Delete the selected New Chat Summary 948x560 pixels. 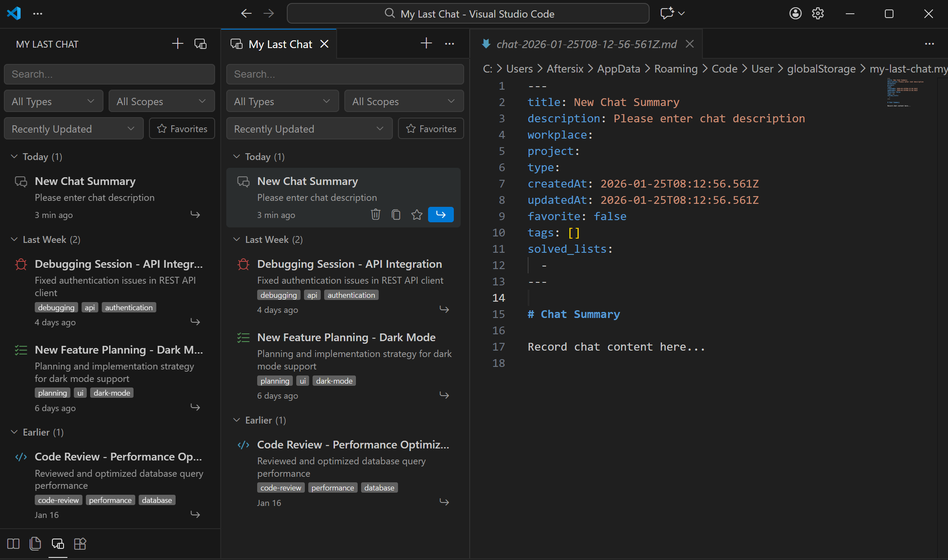(375, 215)
